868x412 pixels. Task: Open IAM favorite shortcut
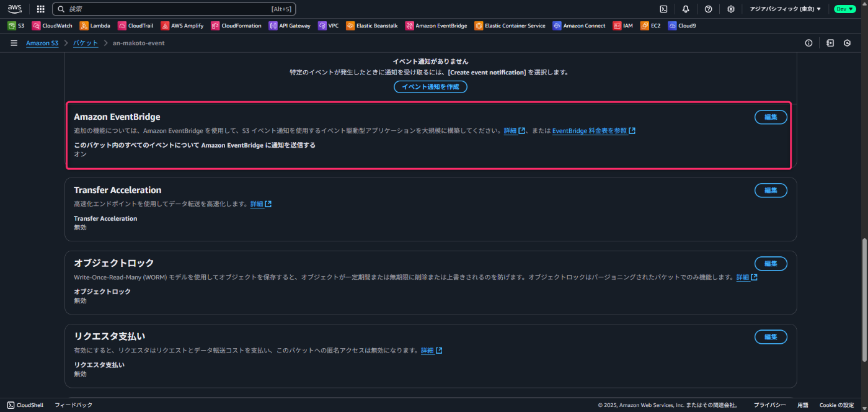point(623,26)
